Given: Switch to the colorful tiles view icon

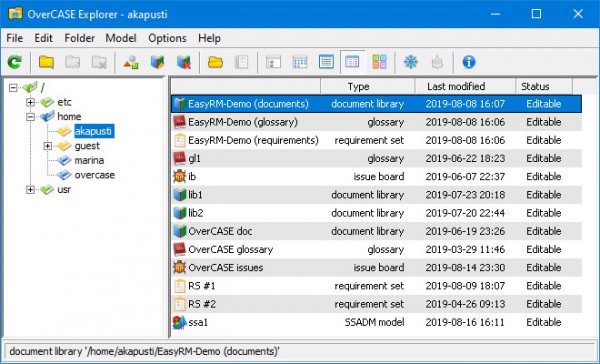Looking at the screenshot, I should click(379, 62).
